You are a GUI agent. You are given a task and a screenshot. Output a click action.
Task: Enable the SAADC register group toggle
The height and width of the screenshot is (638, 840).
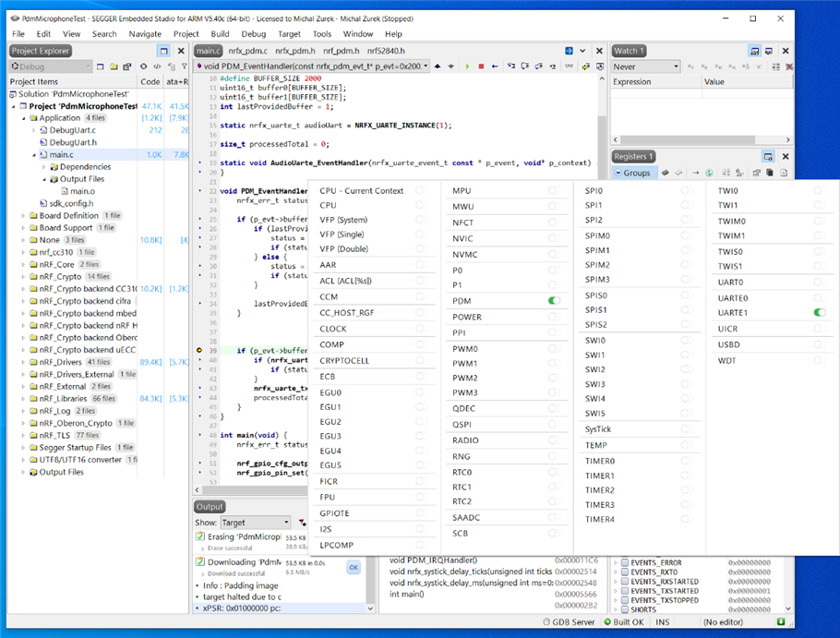tap(554, 517)
